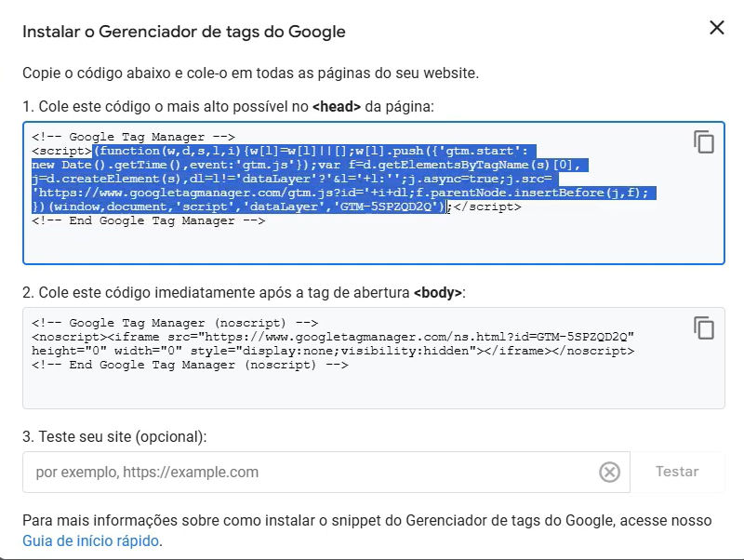Click the Testar button
This screenshot has height=560, width=744.
[x=677, y=472]
